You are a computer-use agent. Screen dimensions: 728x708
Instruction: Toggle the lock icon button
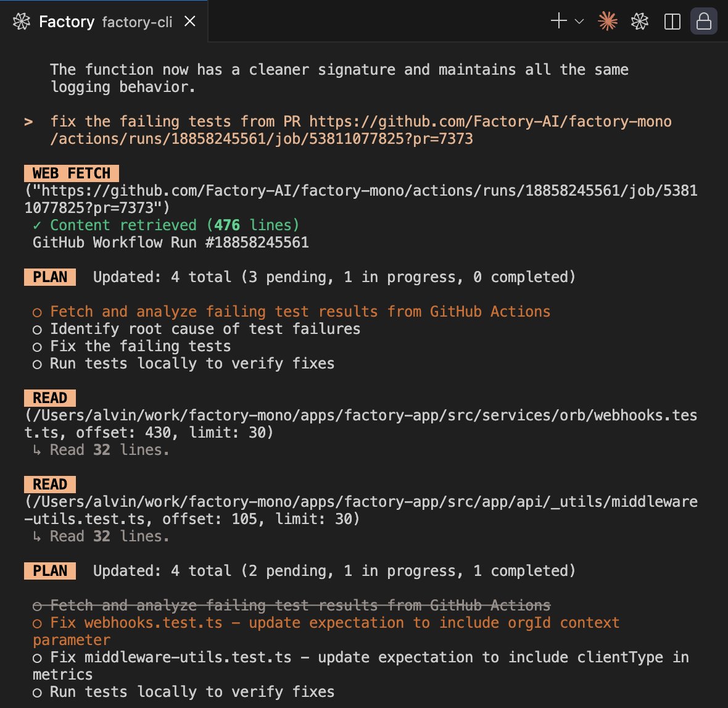[704, 22]
